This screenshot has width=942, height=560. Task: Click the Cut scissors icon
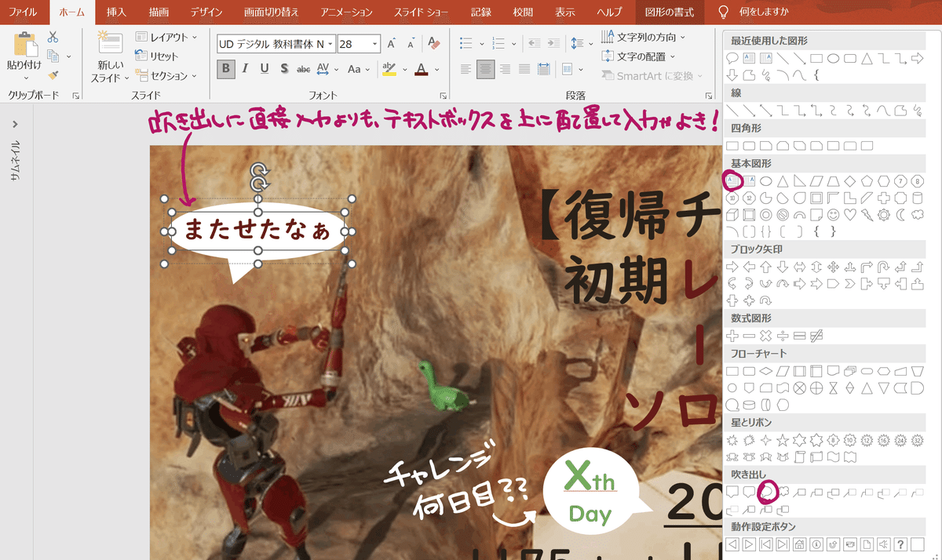pos(53,37)
